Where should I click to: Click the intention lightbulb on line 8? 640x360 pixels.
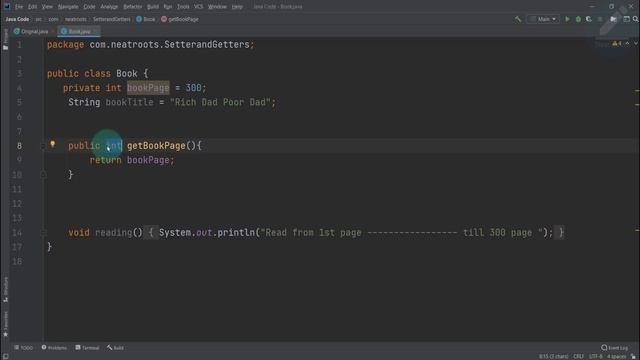pyautogui.click(x=53, y=144)
